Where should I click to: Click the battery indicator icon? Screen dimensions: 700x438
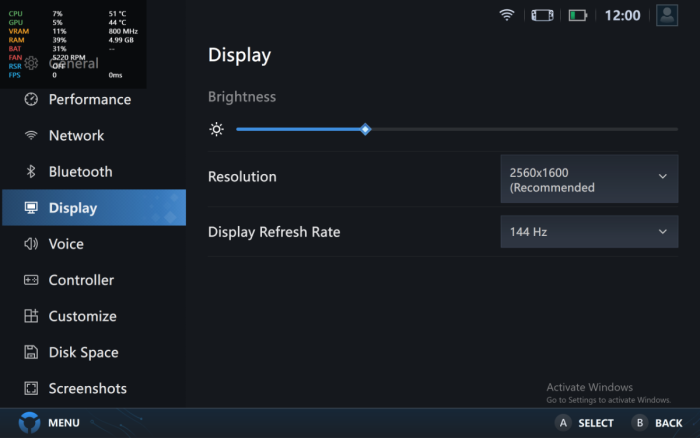578,15
